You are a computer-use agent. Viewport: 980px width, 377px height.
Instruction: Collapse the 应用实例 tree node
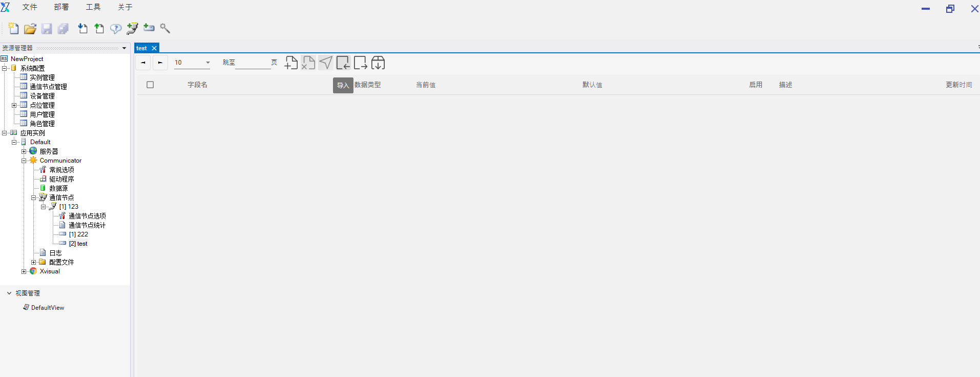[5, 133]
